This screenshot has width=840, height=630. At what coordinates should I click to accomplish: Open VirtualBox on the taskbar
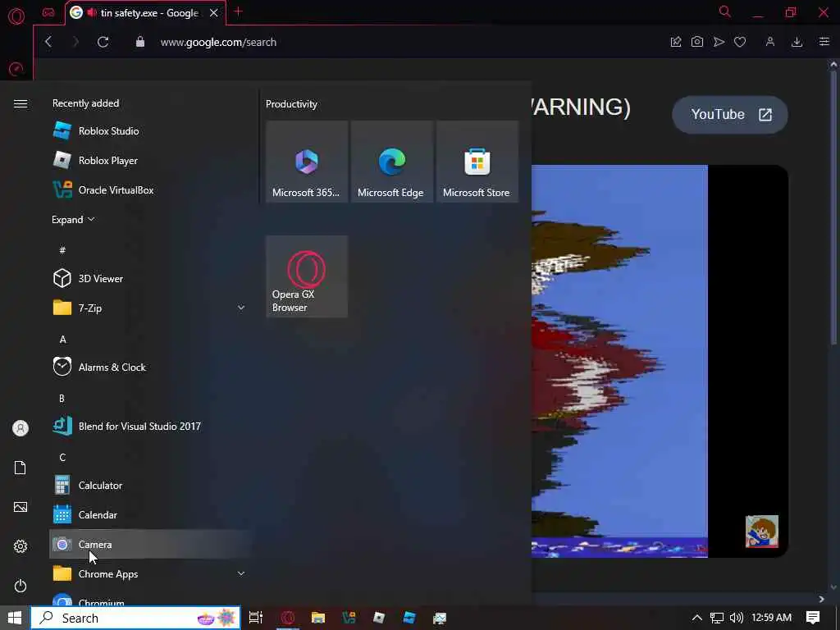pos(349,618)
